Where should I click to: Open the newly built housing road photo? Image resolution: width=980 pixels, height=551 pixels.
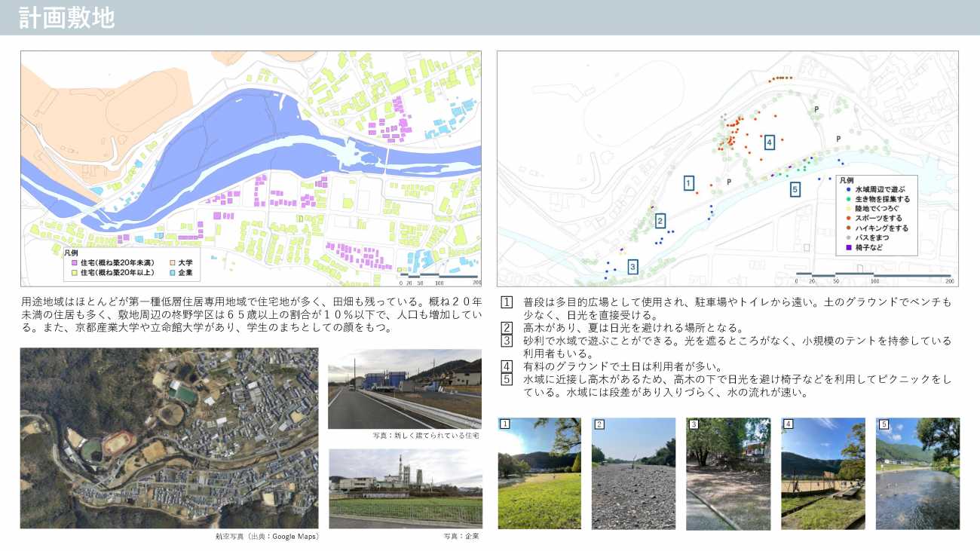(x=404, y=388)
